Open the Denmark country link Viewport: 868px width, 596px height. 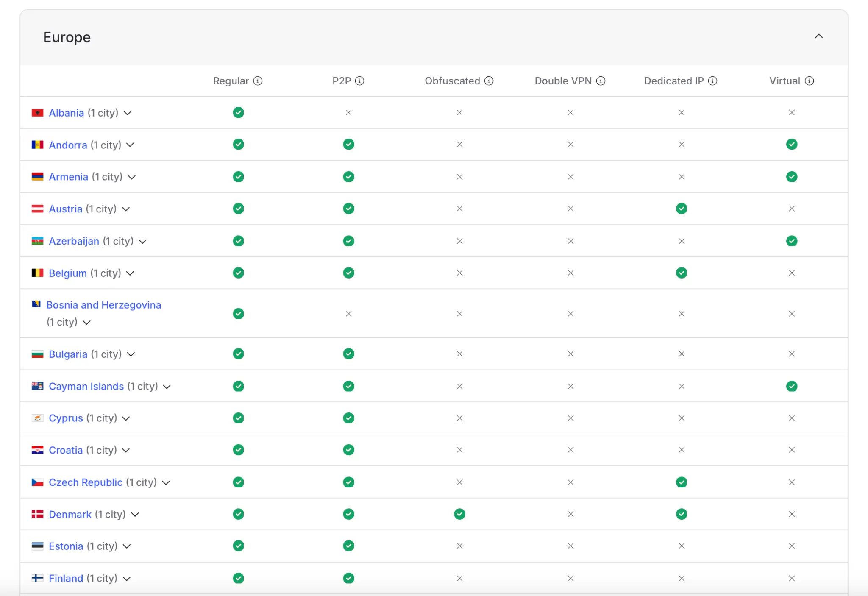pyautogui.click(x=70, y=514)
